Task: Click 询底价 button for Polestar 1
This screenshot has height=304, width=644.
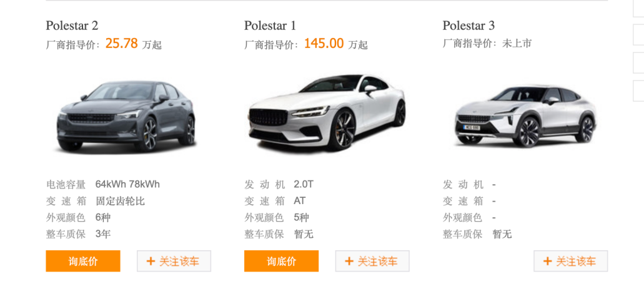Action: [x=281, y=261]
